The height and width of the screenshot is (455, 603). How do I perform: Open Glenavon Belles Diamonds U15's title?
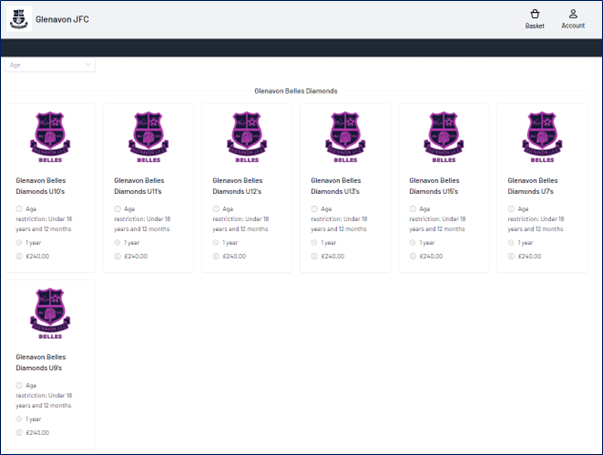[x=434, y=186]
